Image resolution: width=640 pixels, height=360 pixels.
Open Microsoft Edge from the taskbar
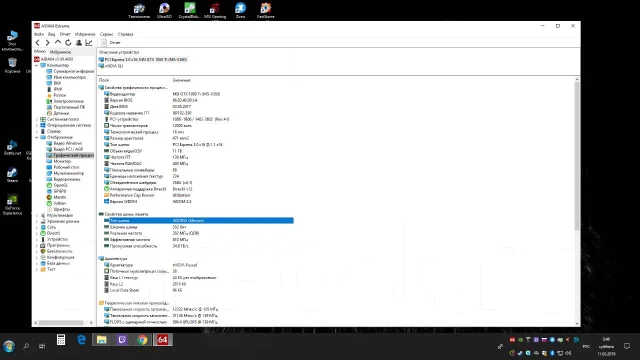tap(81, 340)
